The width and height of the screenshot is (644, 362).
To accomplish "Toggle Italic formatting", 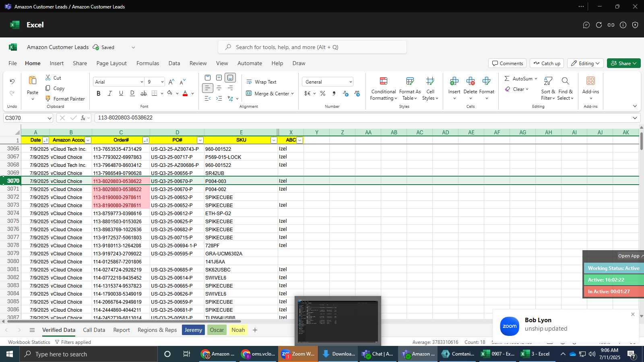I will click(109, 93).
